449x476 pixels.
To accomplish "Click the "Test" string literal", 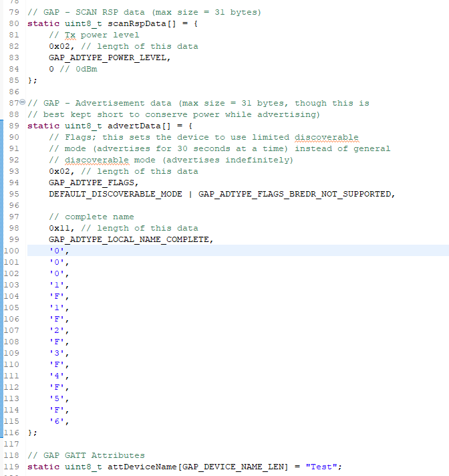I will [322, 467].
